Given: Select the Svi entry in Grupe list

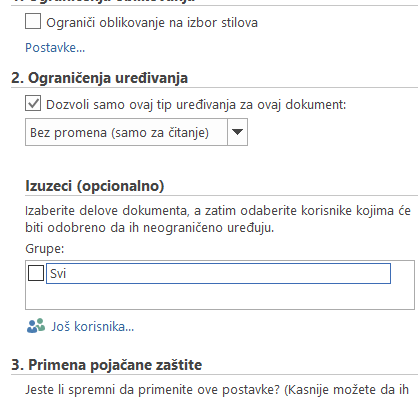Looking at the screenshot, I should click(218, 273).
